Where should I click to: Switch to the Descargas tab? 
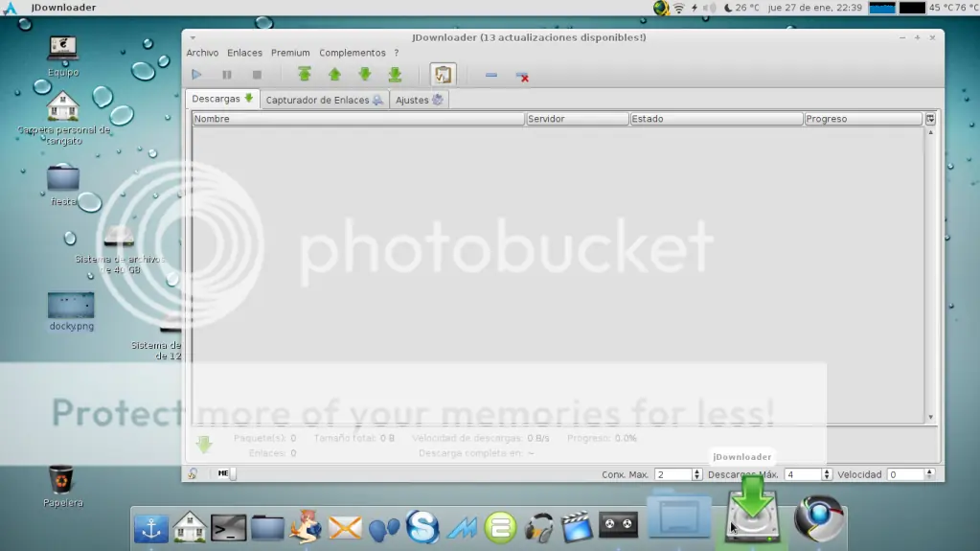click(222, 99)
